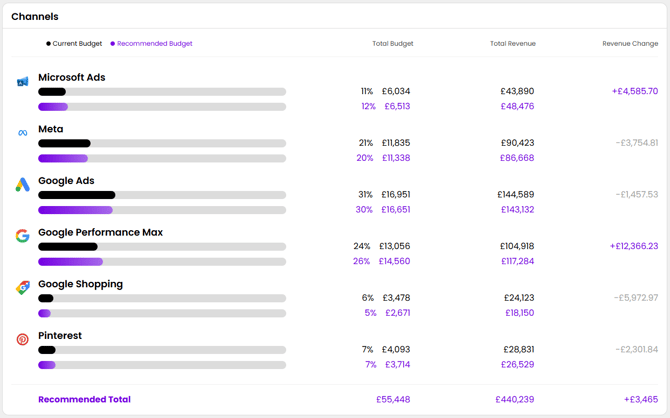The width and height of the screenshot is (670, 418).
Task: Select the Current Budget legend label
Action: [77, 44]
